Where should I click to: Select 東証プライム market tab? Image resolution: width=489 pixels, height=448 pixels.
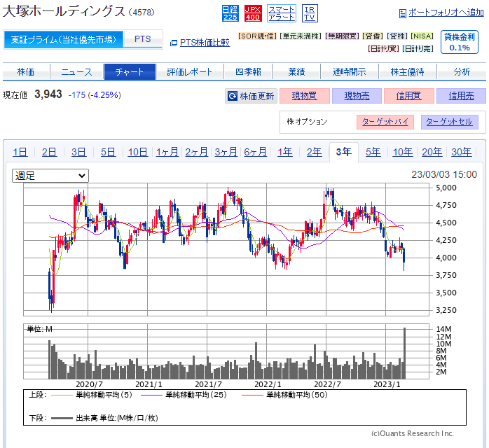(x=64, y=39)
